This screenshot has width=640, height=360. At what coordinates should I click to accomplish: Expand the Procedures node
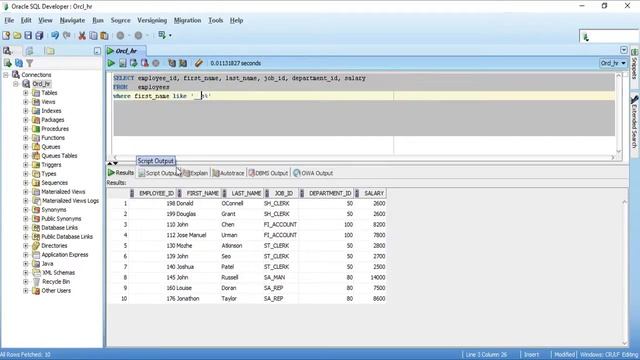[x=26, y=129]
